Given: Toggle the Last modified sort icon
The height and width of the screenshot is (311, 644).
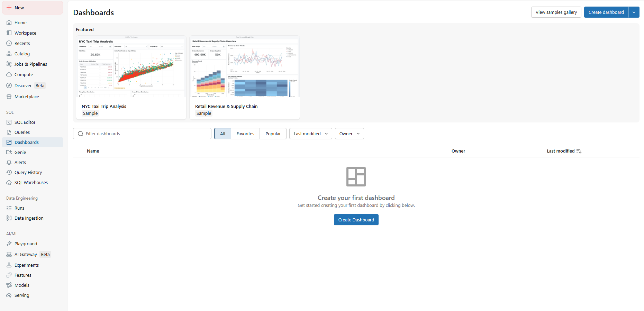Looking at the screenshot, I should click(x=579, y=151).
